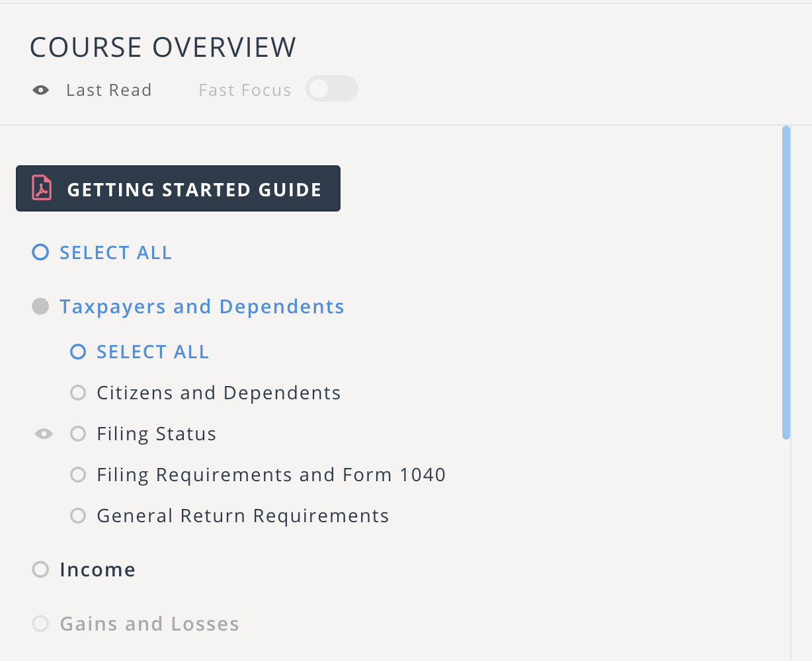The width and height of the screenshot is (812, 661).
Task: Select General Return Requirements
Action: click(x=78, y=516)
